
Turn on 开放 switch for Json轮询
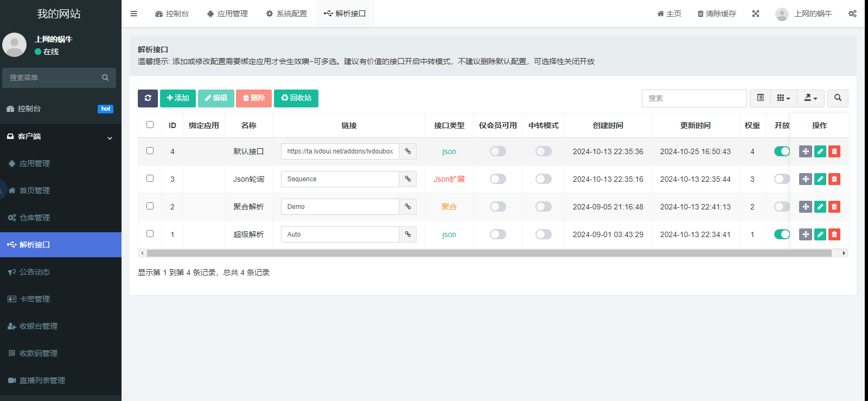coord(782,179)
